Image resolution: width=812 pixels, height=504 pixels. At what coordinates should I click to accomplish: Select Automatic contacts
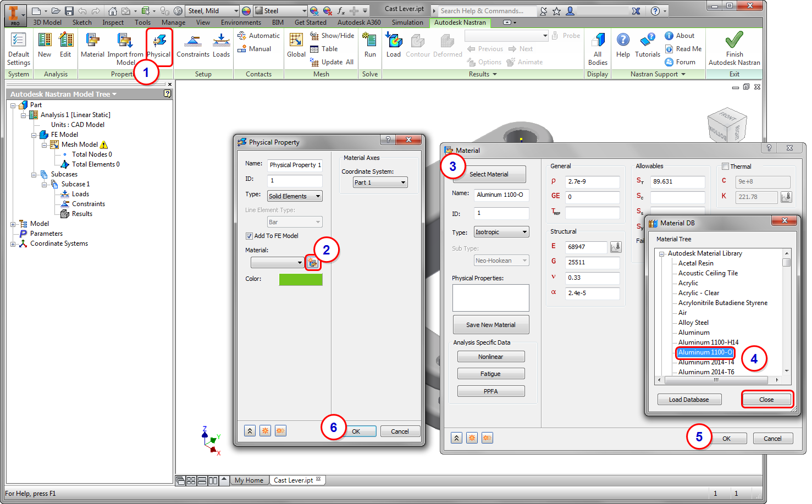coord(258,36)
